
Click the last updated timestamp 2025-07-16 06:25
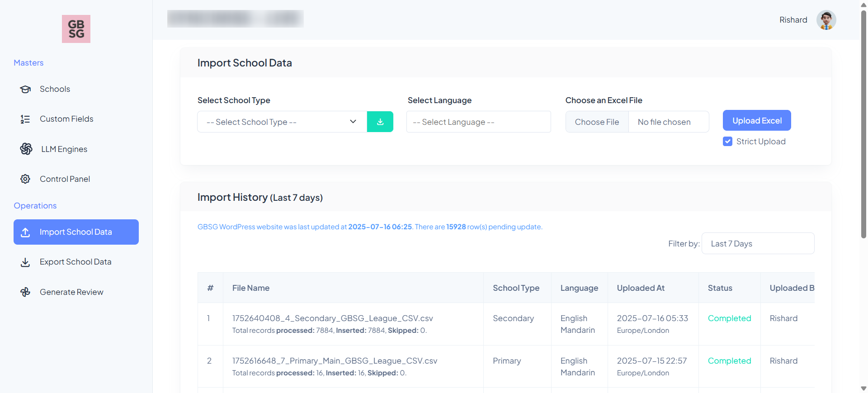coord(380,227)
